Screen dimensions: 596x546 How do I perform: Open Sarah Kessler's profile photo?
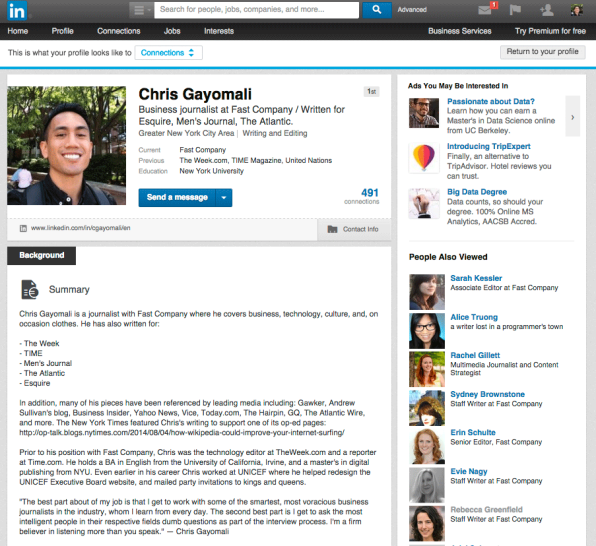click(x=427, y=292)
